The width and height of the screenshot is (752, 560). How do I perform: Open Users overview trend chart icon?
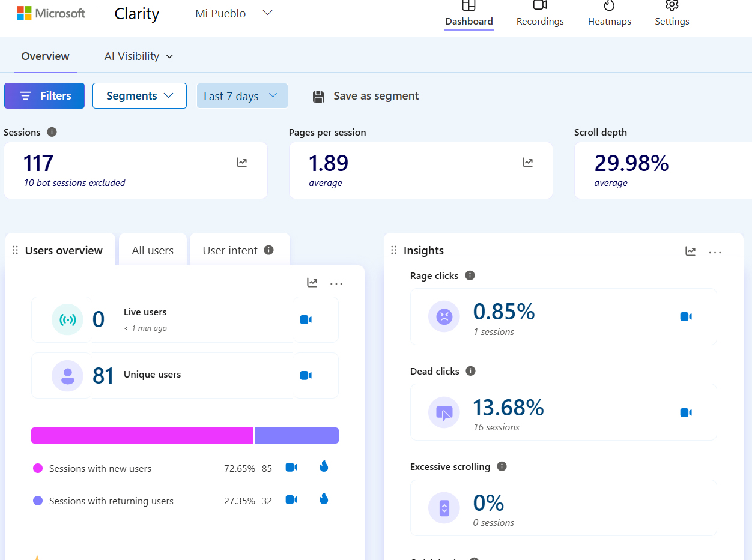(312, 283)
